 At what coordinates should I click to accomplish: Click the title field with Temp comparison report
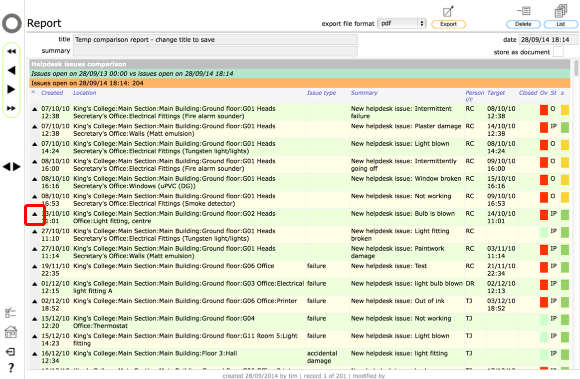215,40
